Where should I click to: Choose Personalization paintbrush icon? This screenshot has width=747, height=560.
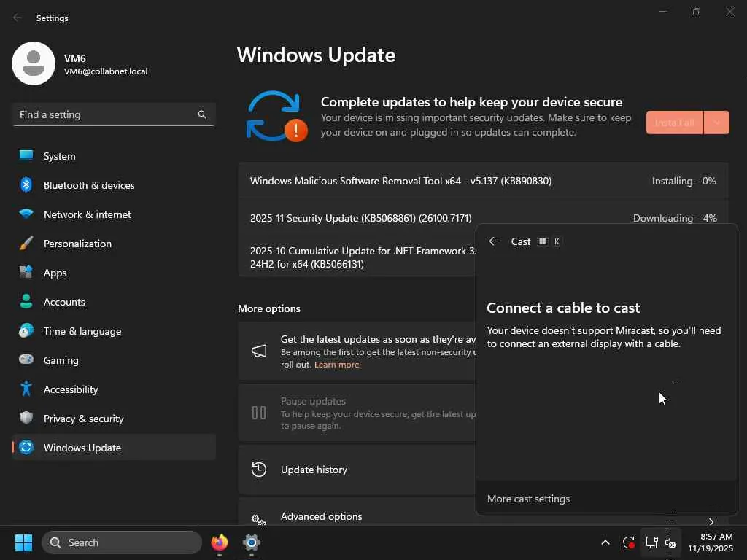(x=26, y=244)
